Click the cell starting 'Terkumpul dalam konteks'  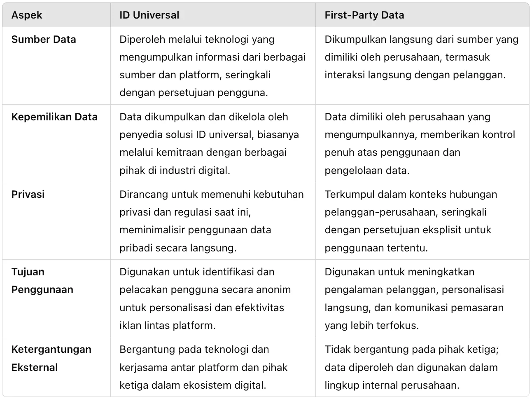point(411,221)
